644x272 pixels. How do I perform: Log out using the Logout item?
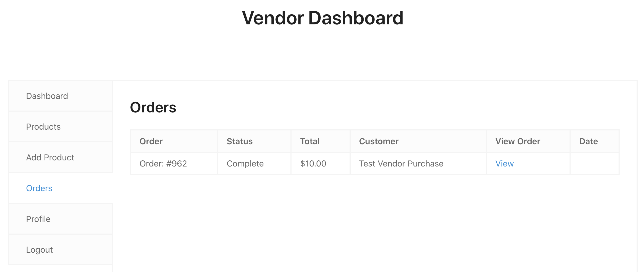point(39,250)
